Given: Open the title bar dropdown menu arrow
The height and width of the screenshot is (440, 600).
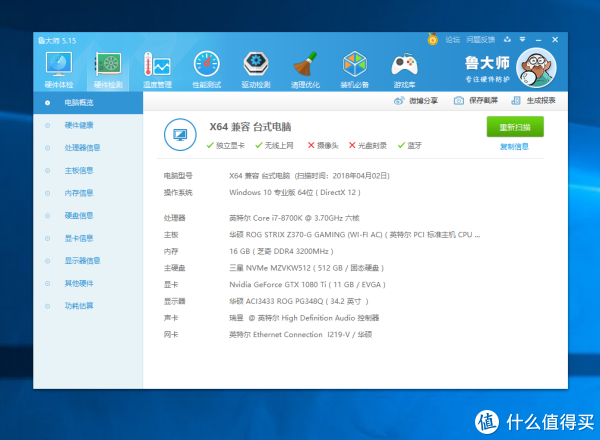Looking at the screenshot, I should pos(522,39).
